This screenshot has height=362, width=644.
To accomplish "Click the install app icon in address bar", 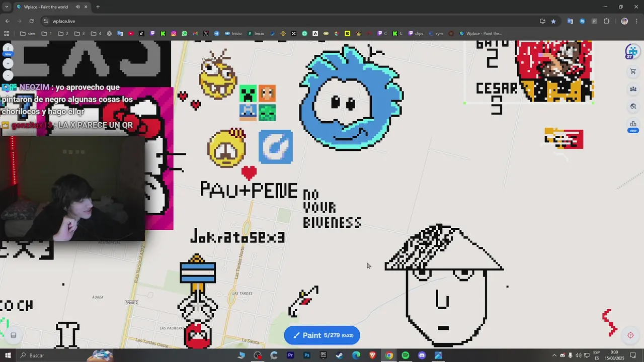I will [542, 21].
